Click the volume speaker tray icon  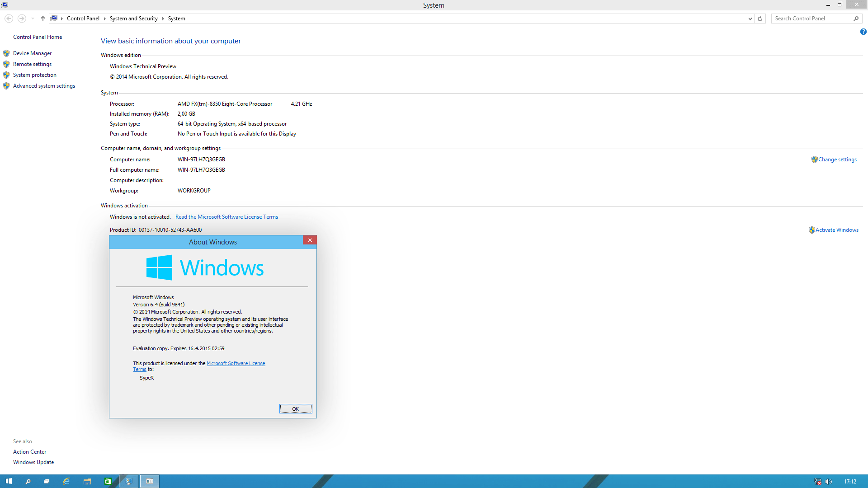(x=829, y=482)
